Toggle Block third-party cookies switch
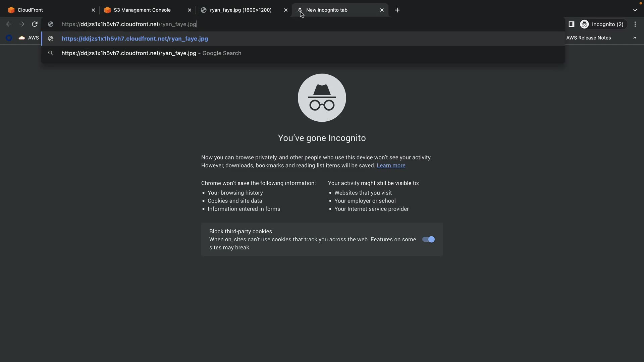The height and width of the screenshot is (362, 644). coord(428,239)
